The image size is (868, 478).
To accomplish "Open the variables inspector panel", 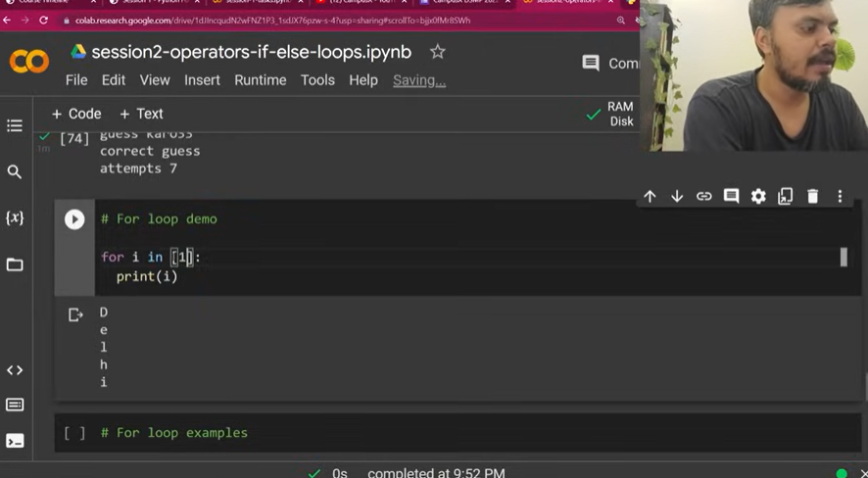I will (x=15, y=217).
